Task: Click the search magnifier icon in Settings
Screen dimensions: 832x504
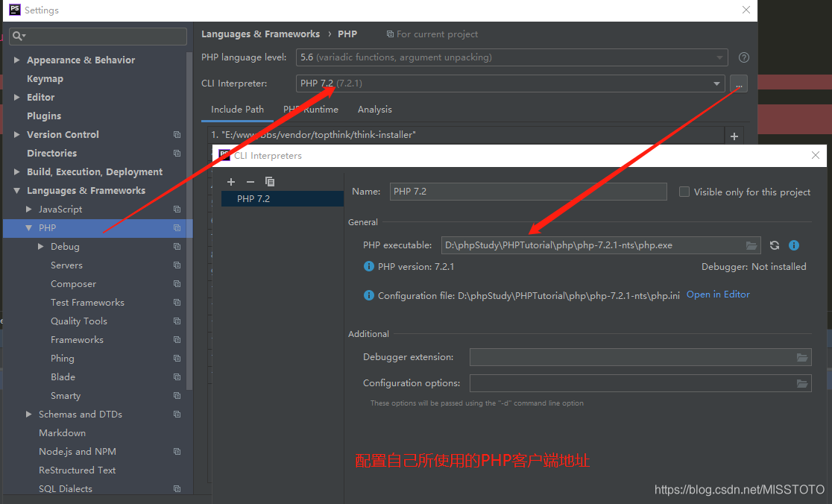Action: click(x=19, y=36)
